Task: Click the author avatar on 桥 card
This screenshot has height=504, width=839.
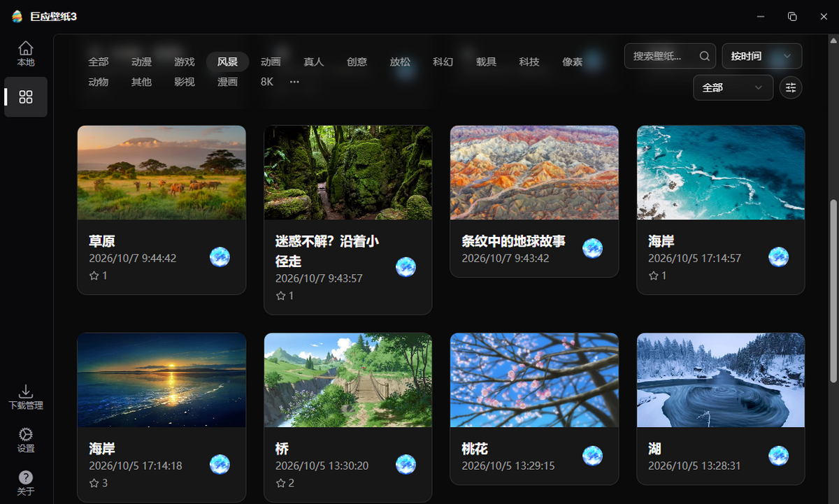Action: (x=406, y=465)
